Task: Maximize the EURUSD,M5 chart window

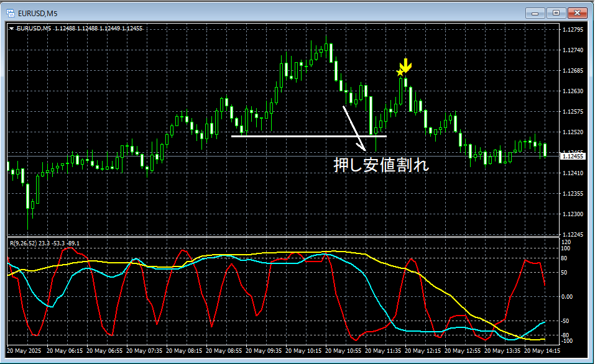Action: pos(556,13)
